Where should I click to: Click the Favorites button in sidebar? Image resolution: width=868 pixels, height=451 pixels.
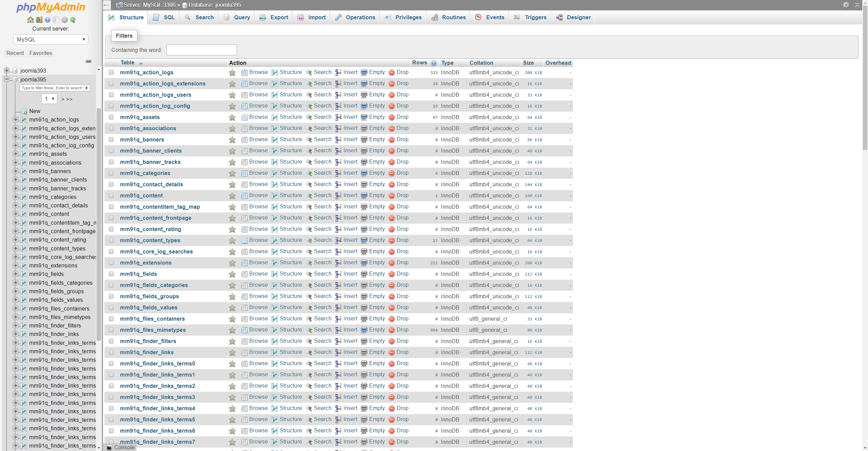click(41, 53)
